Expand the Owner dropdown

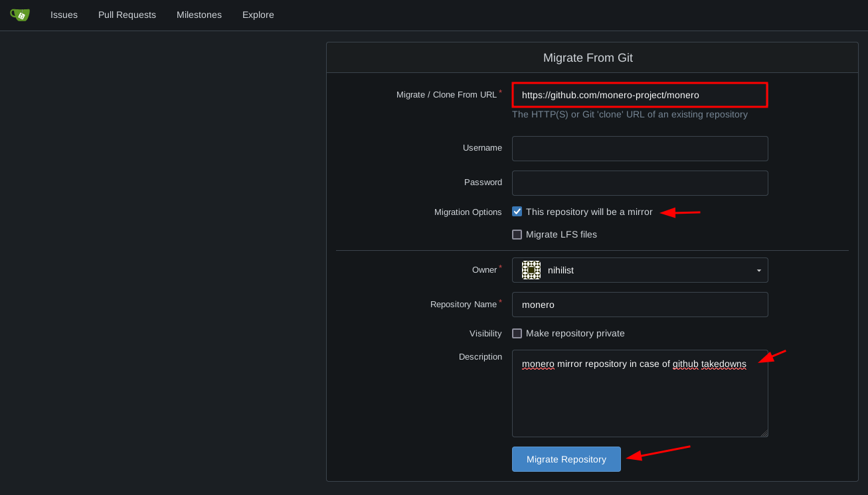640,270
